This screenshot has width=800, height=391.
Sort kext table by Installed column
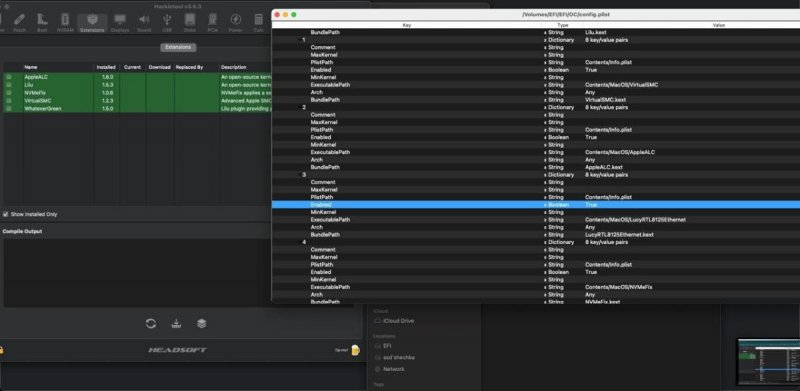point(106,67)
